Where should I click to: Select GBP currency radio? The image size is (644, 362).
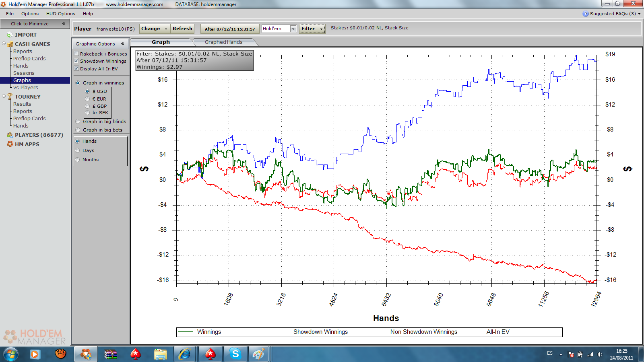pyautogui.click(x=87, y=106)
